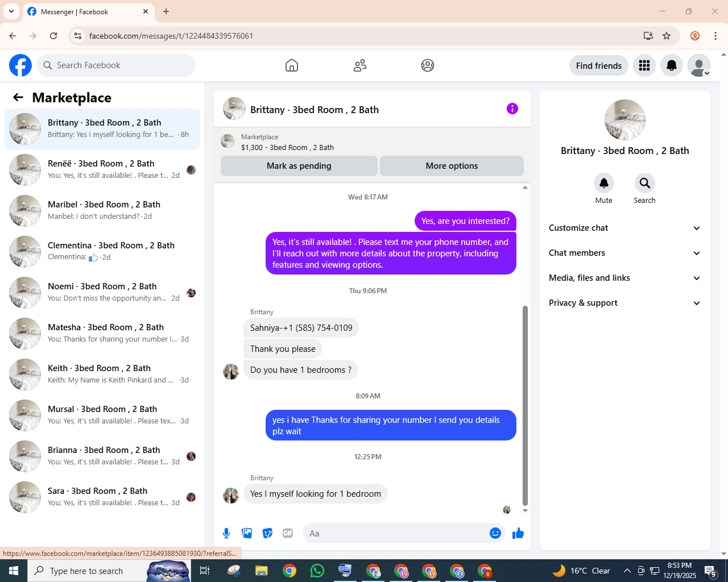Click the browser address bar
This screenshot has width=728, height=582.
point(363,36)
